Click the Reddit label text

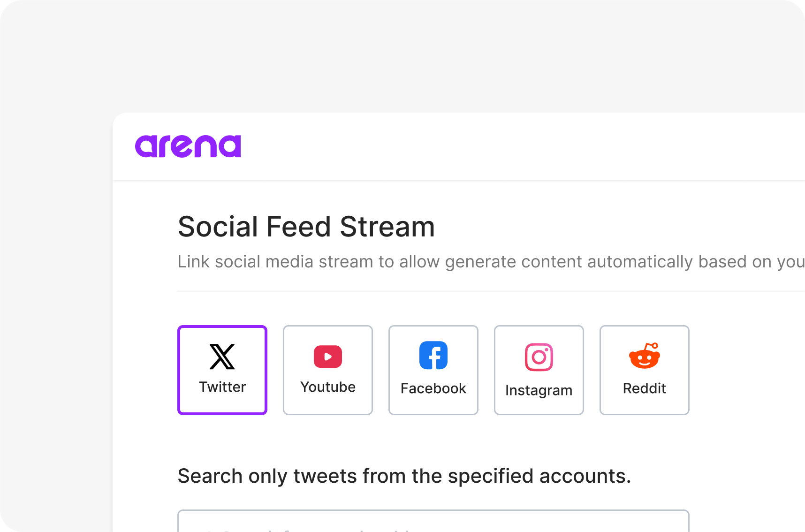645,388
